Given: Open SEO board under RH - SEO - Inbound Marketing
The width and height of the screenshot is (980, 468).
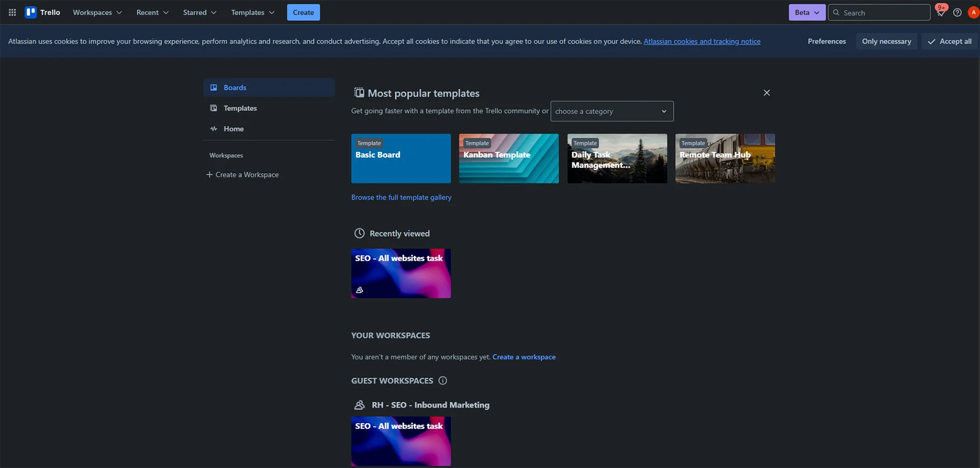Looking at the screenshot, I should click(401, 441).
